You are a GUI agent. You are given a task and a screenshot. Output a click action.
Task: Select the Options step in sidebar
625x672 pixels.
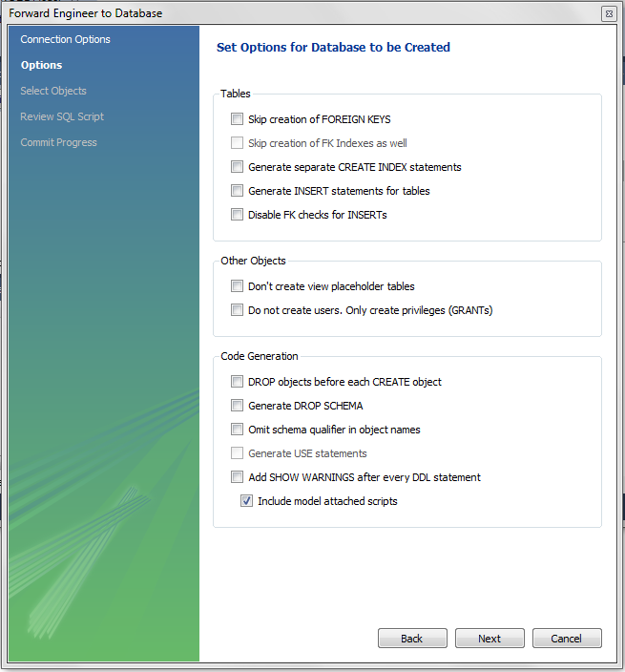coord(41,65)
